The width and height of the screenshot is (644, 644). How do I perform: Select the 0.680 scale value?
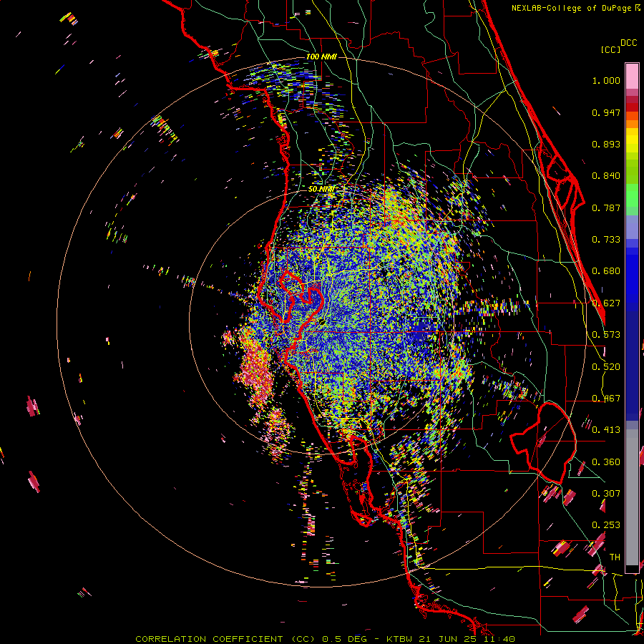tap(606, 271)
